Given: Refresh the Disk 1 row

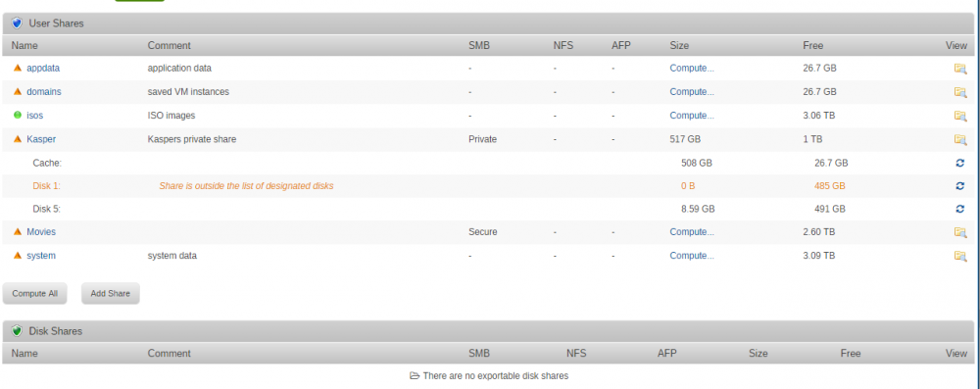Looking at the screenshot, I should (960, 186).
